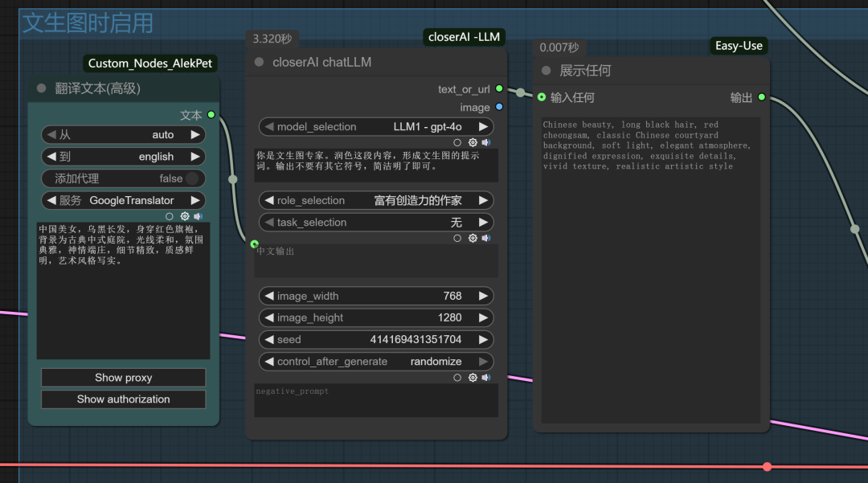Screen dimensions: 868x483
Task: Click the right arrow of task_selection
Action: click(x=483, y=223)
